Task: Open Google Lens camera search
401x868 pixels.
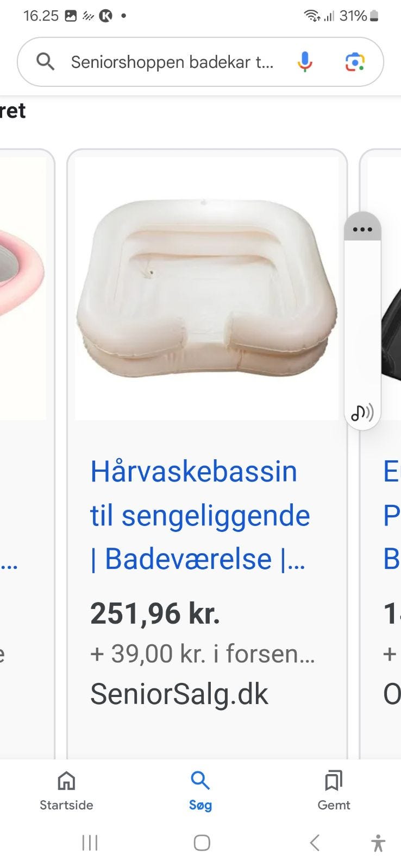Action: click(x=355, y=62)
